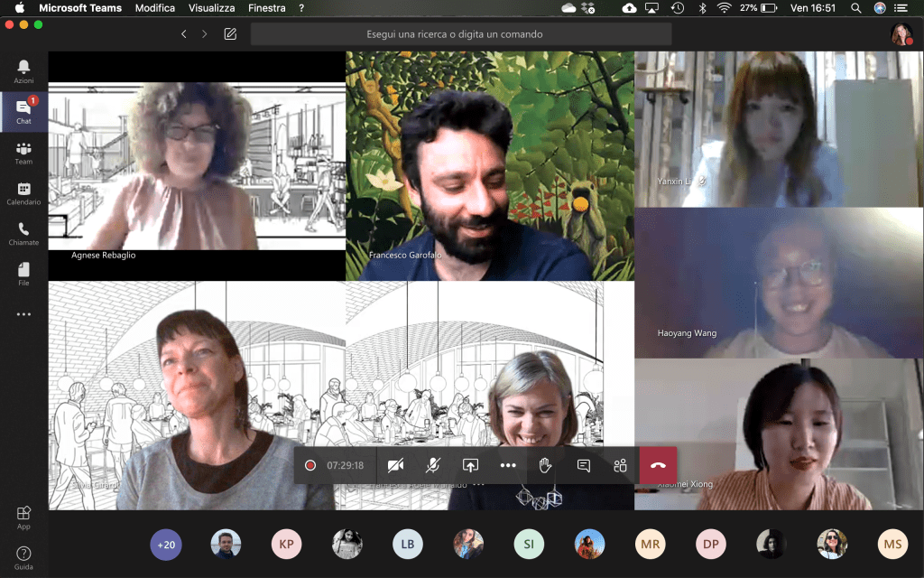The height and width of the screenshot is (578, 924).
Task: Show the +20 additional participants
Action: coord(166,545)
